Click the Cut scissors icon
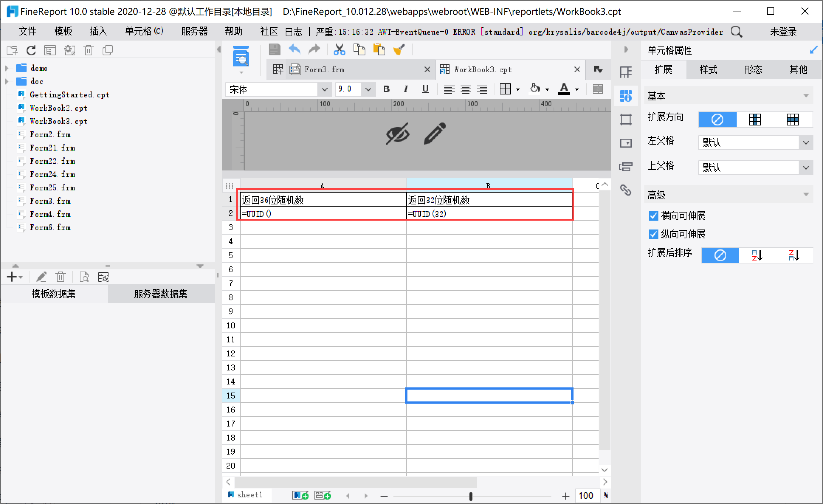The image size is (823, 504). coord(339,49)
